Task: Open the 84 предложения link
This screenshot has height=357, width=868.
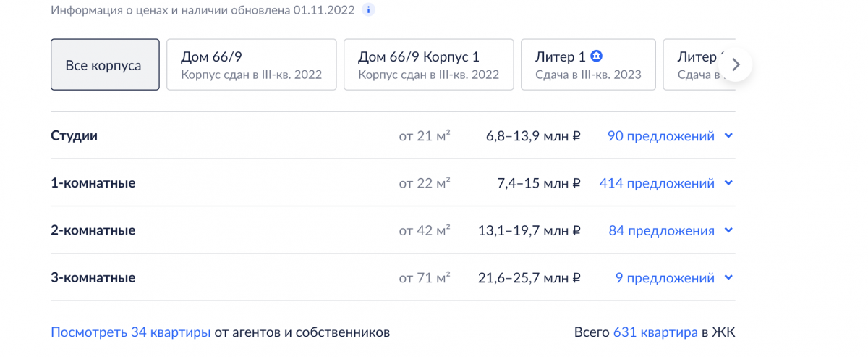Action: point(662,230)
